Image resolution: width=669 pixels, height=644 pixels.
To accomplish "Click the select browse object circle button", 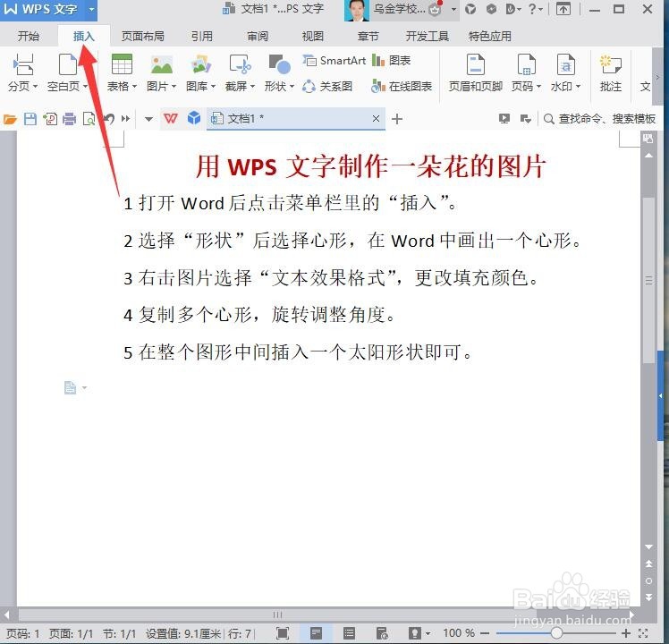I will [x=649, y=580].
